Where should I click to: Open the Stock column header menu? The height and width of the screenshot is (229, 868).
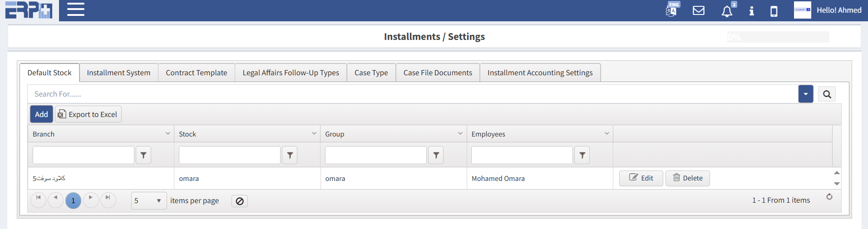click(x=314, y=134)
